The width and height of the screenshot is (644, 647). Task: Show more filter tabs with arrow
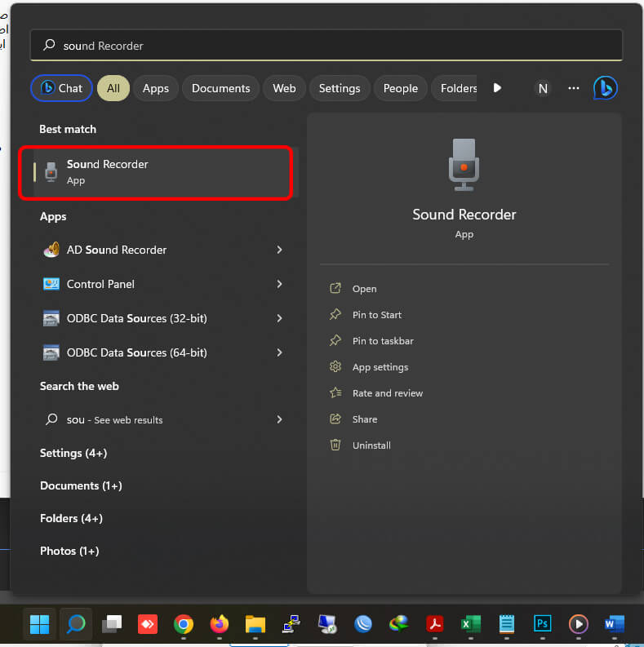[497, 88]
